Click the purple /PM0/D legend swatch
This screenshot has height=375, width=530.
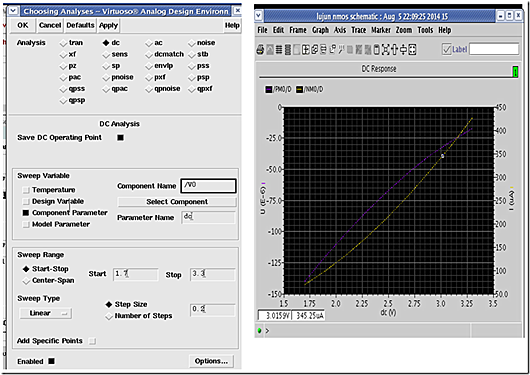pyautogui.click(x=269, y=89)
